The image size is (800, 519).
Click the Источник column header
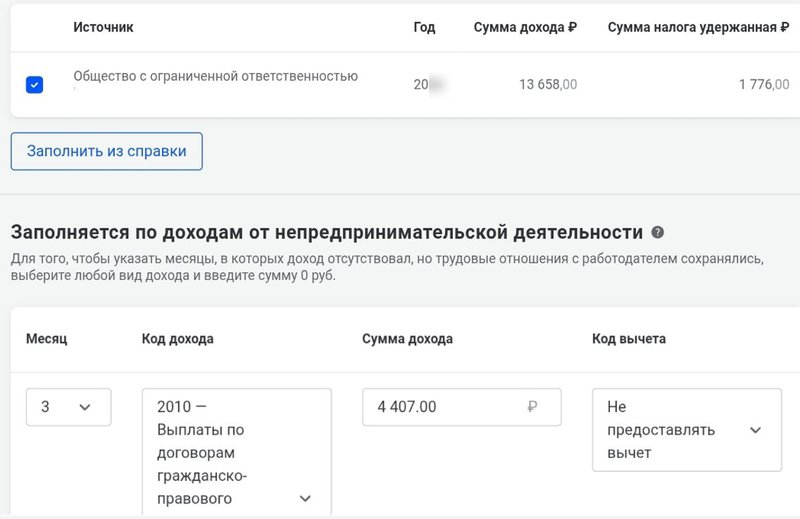coord(103,27)
